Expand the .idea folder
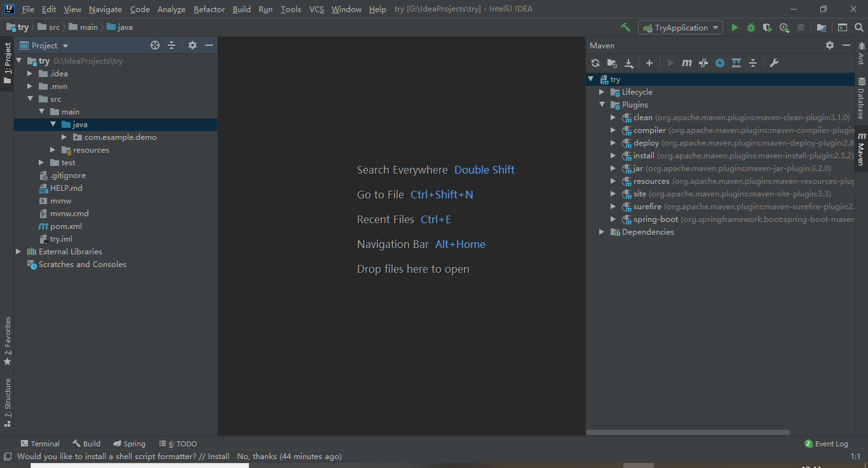Viewport: 868px width, 468px height. click(x=30, y=74)
